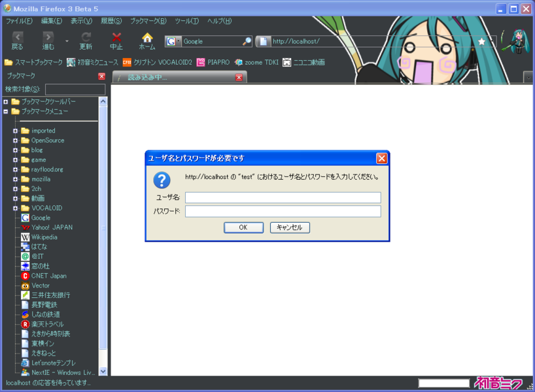Screen dimensions: 535x392
Task: Click キャンセル in the password dialog
Action: pyautogui.click(x=290, y=227)
